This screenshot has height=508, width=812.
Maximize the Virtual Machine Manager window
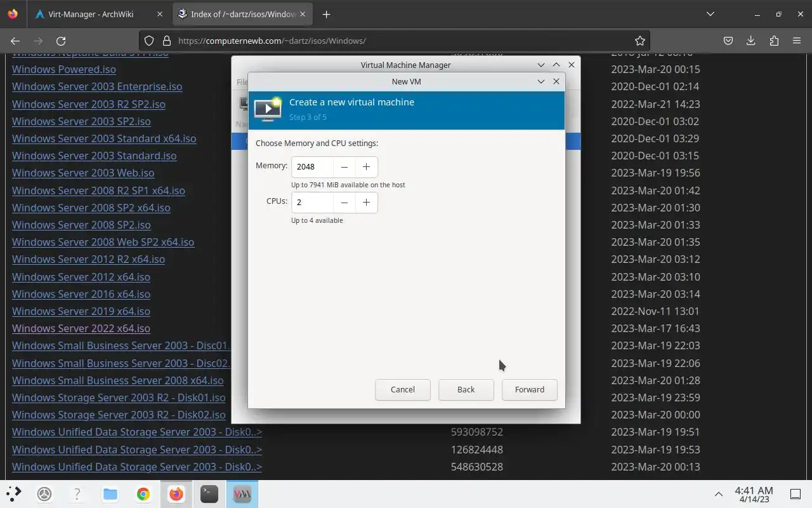pyautogui.click(x=556, y=65)
